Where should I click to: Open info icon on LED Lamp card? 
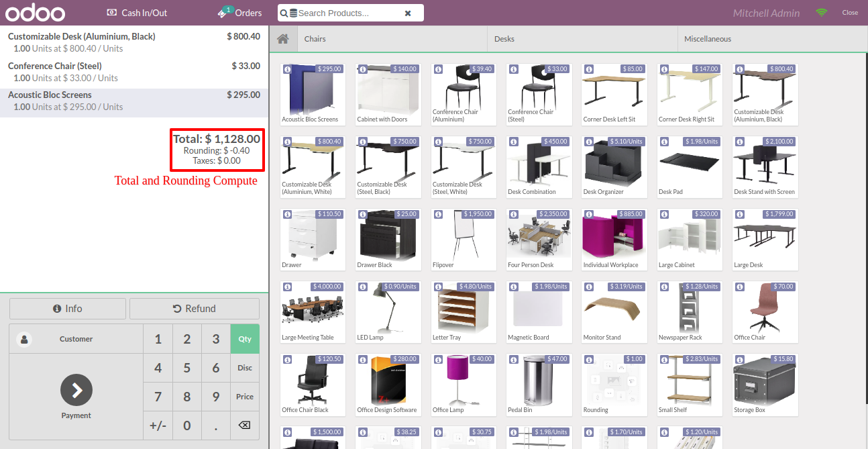click(x=362, y=287)
